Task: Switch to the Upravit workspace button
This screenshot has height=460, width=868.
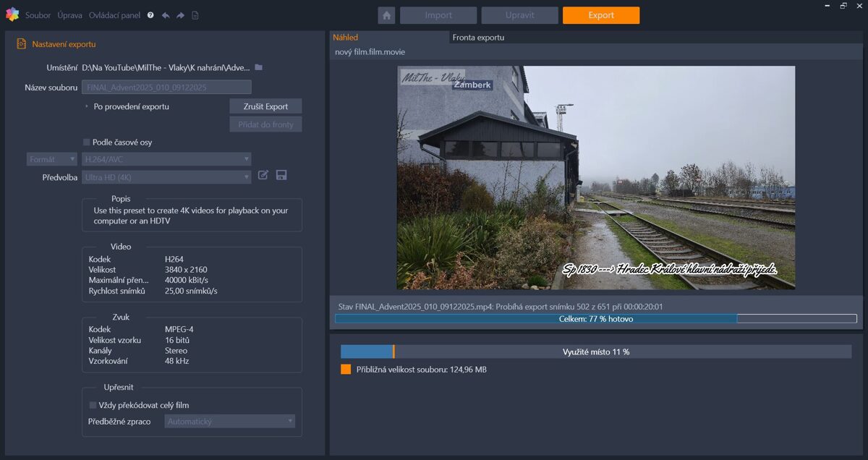Action: tap(519, 15)
